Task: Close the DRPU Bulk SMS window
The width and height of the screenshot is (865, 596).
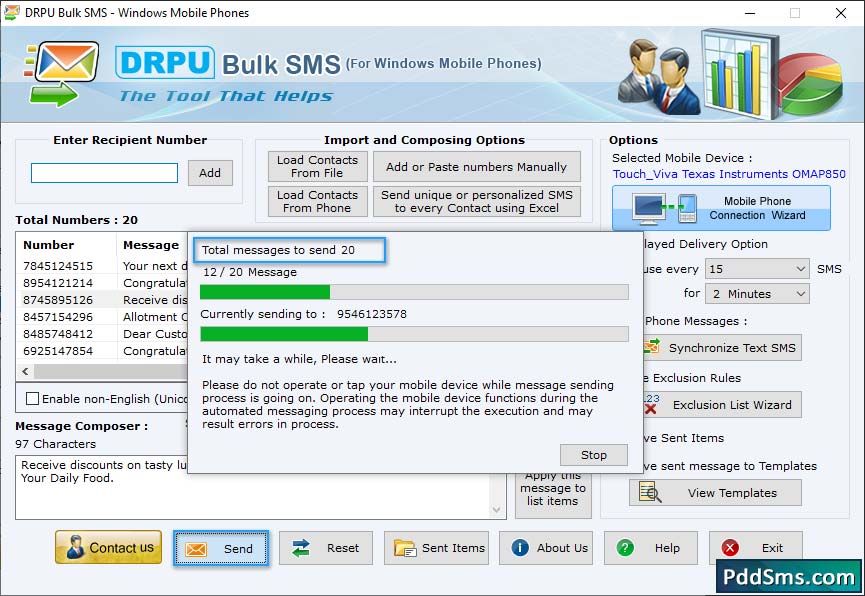Action: click(x=840, y=13)
